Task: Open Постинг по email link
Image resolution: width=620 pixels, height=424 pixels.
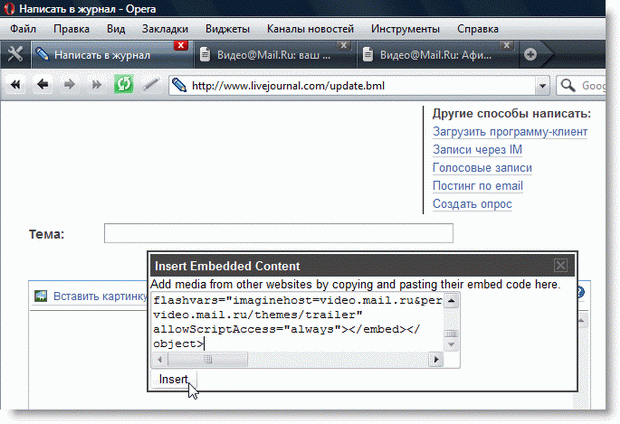Action: coord(478,186)
